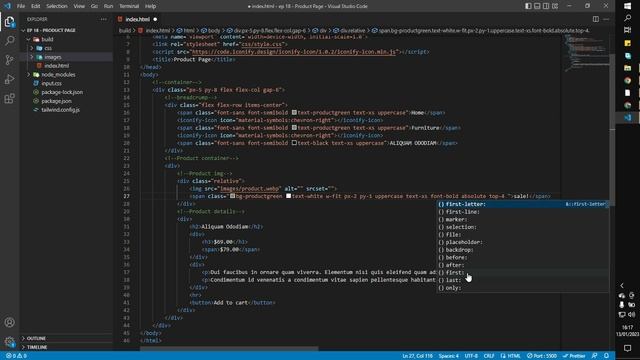Select first-letter: autocomplete suggestion

pos(523,204)
